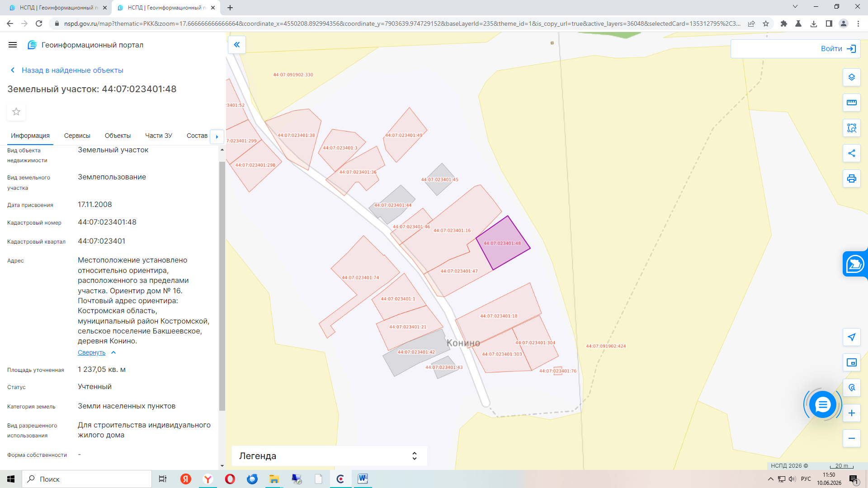Screen dimensions: 868x488
Task: Show hidden system tray icons
Action: (x=771, y=479)
